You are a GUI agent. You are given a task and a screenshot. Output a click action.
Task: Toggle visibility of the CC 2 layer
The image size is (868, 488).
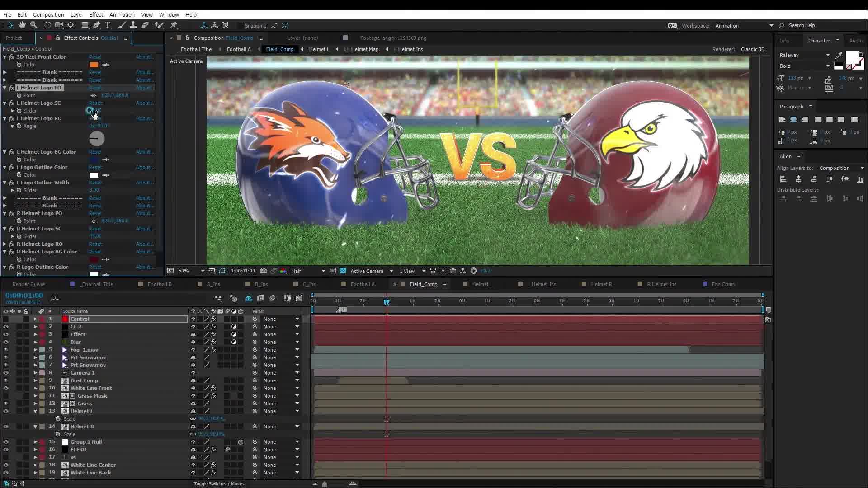click(5, 327)
